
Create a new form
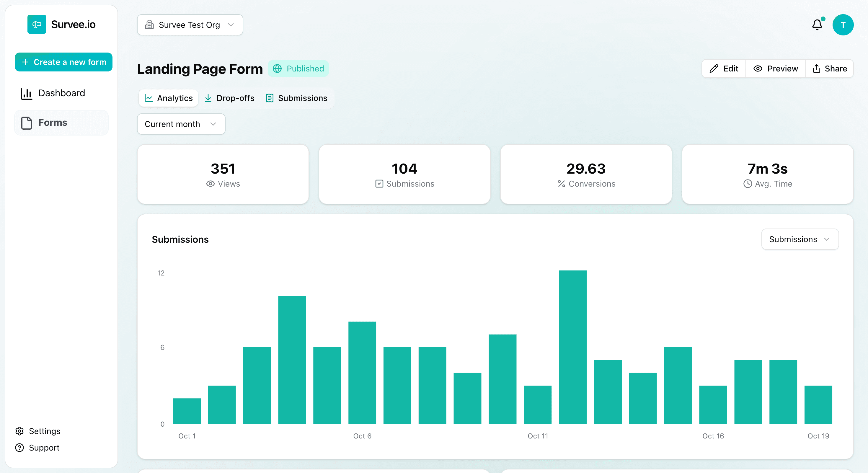click(x=63, y=62)
